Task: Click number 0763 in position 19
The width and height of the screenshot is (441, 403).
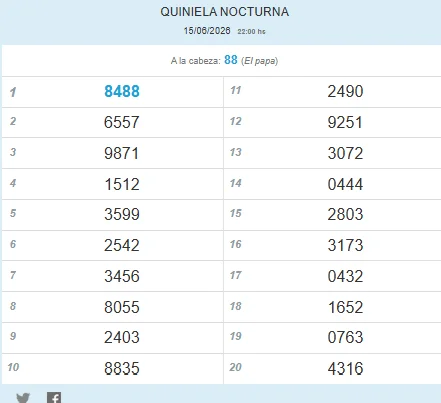Action: (x=345, y=337)
